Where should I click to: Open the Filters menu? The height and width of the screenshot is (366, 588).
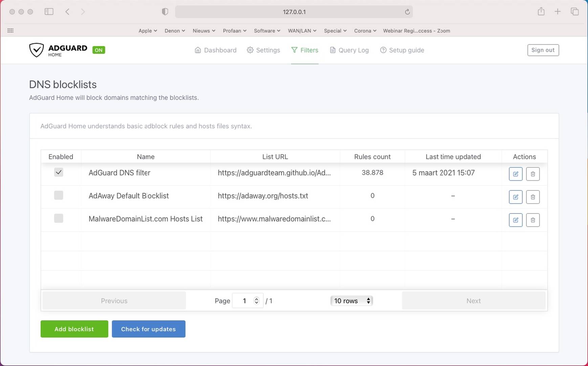pyautogui.click(x=305, y=50)
